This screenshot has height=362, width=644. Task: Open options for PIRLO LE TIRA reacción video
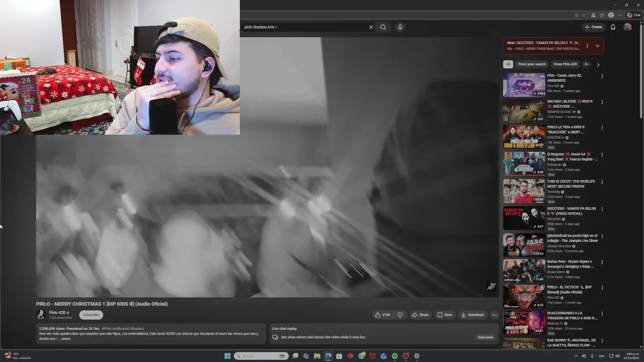602,128
